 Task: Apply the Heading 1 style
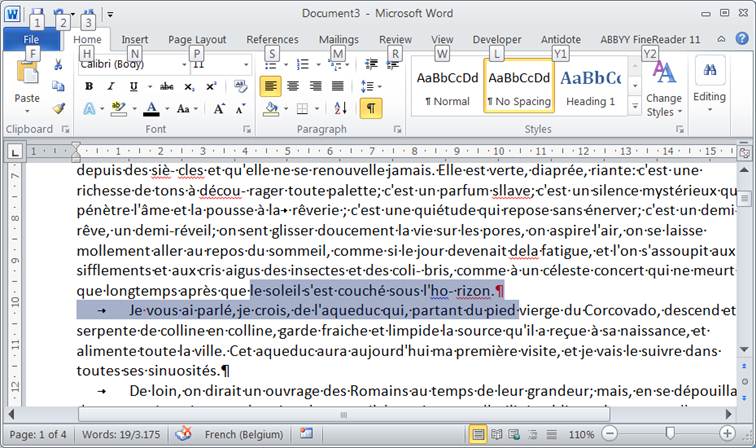tap(590, 86)
